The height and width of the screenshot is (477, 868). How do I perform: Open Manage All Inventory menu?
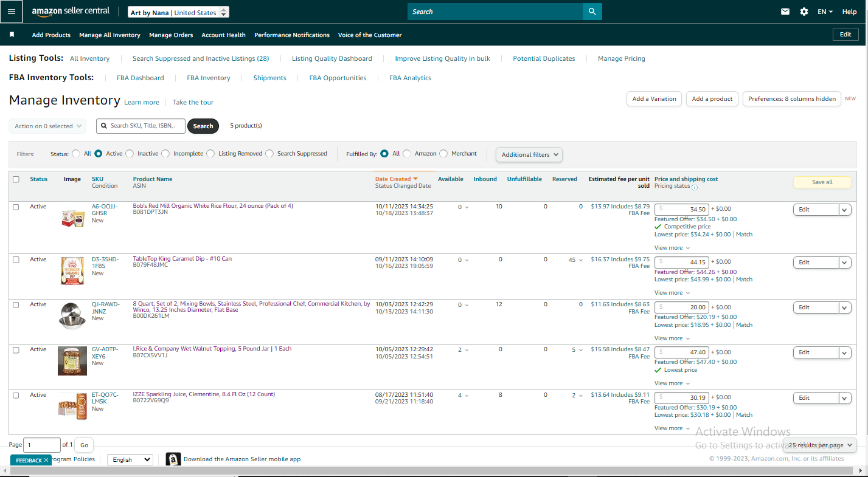tap(109, 35)
